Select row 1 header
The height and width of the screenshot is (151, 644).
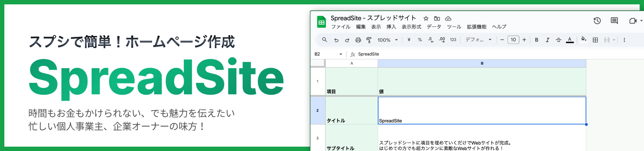click(318, 82)
